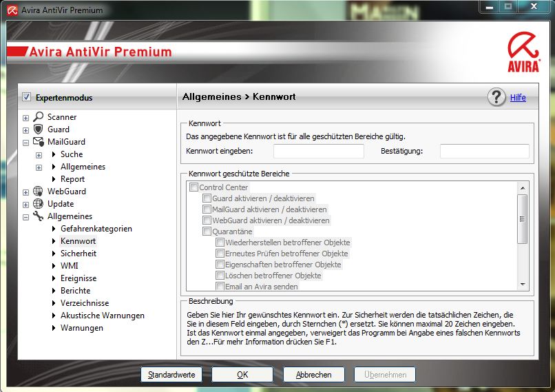Click the Update globe icon
Viewport: 555px width, 392px height.
click(x=39, y=204)
